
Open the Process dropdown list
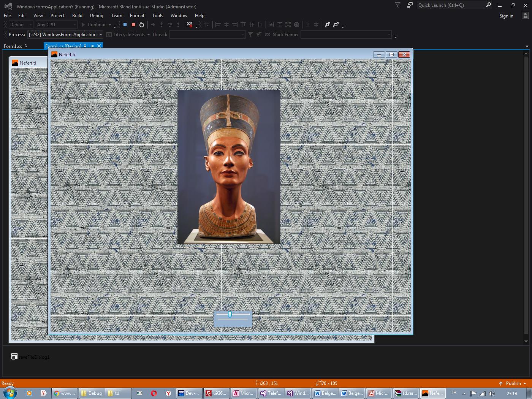[x=101, y=35]
